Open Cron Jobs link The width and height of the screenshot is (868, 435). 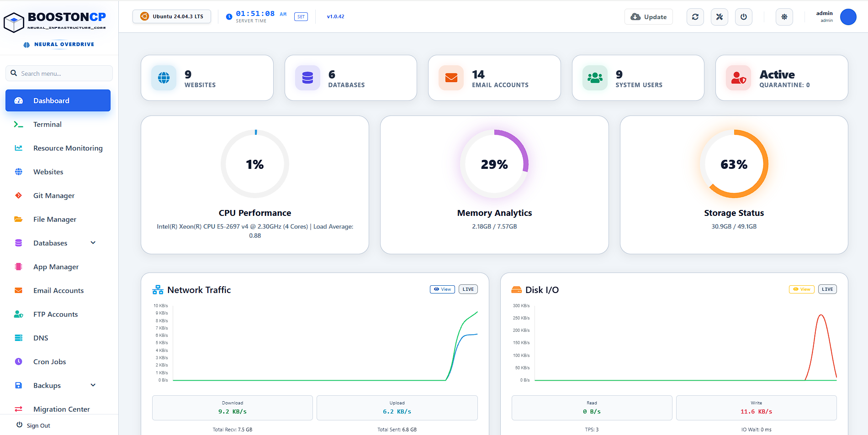tap(58, 362)
